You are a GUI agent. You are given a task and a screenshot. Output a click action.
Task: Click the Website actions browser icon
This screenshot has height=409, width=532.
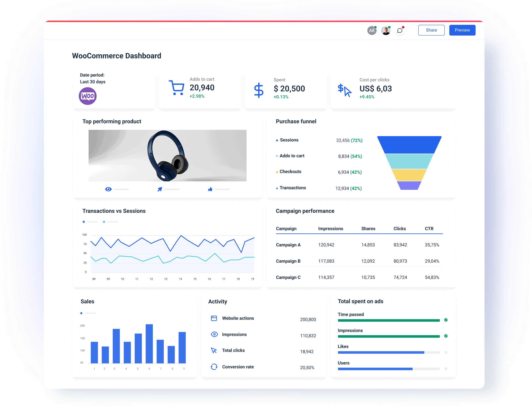coord(214,318)
